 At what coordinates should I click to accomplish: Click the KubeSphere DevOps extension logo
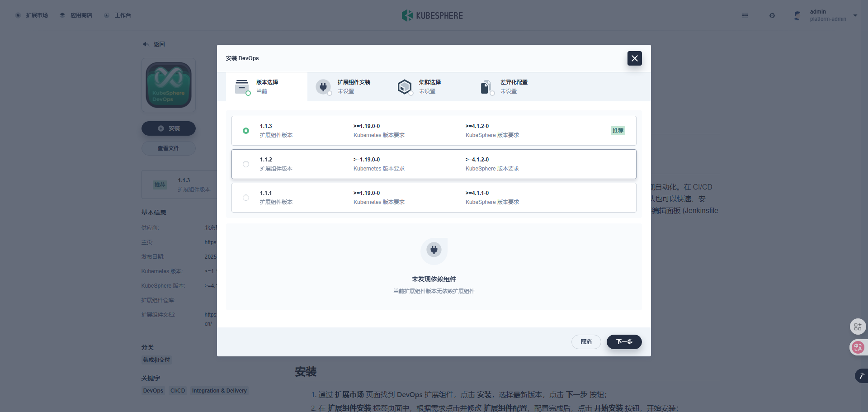click(169, 85)
